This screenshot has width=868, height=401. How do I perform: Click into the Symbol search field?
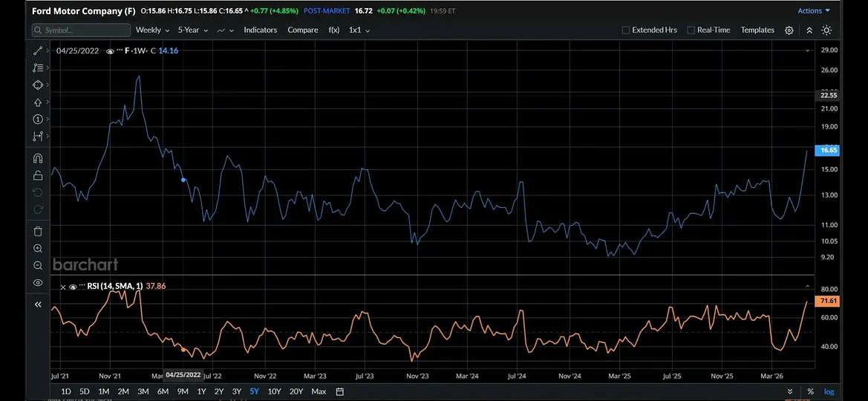coord(81,30)
